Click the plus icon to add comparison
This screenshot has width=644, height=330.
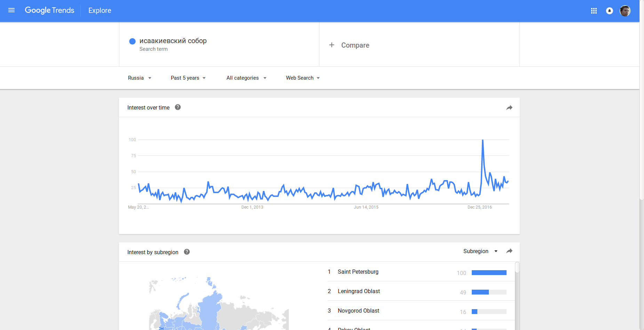(332, 45)
